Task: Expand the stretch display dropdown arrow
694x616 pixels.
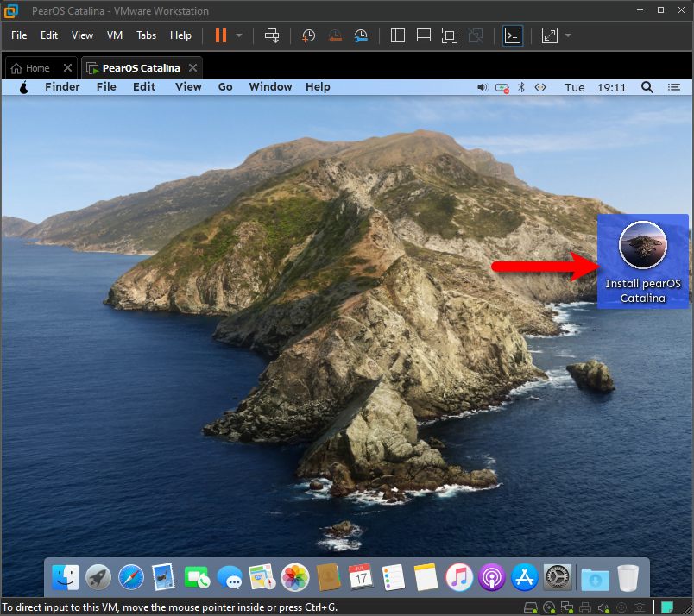Action: 568,35
